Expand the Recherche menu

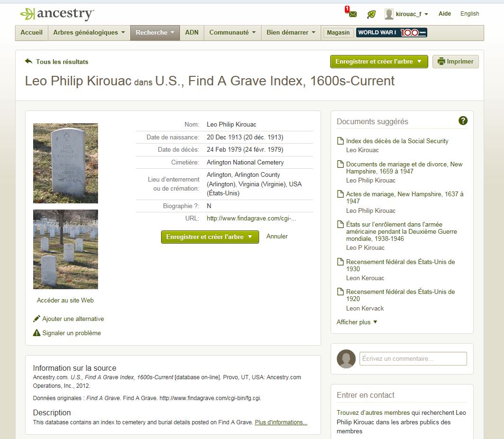pos(155,33)
